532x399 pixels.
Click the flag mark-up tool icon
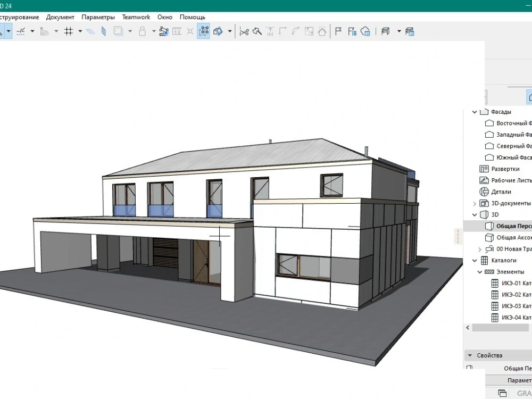(337, 31)
